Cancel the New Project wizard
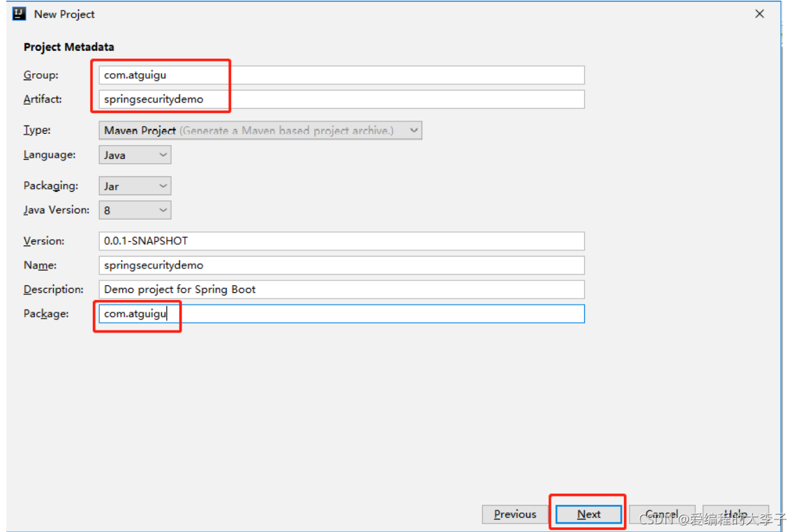 [662, 515]
